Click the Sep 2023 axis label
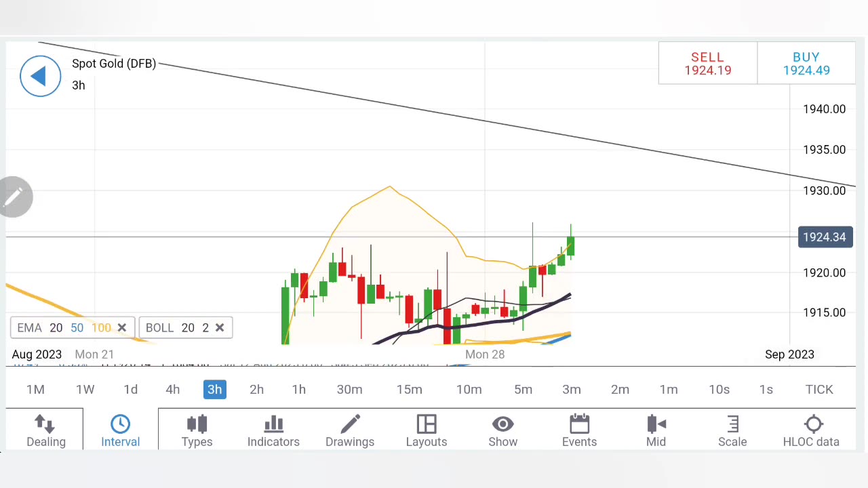Screen dimensions: 868x488 (x=789, y=354)
